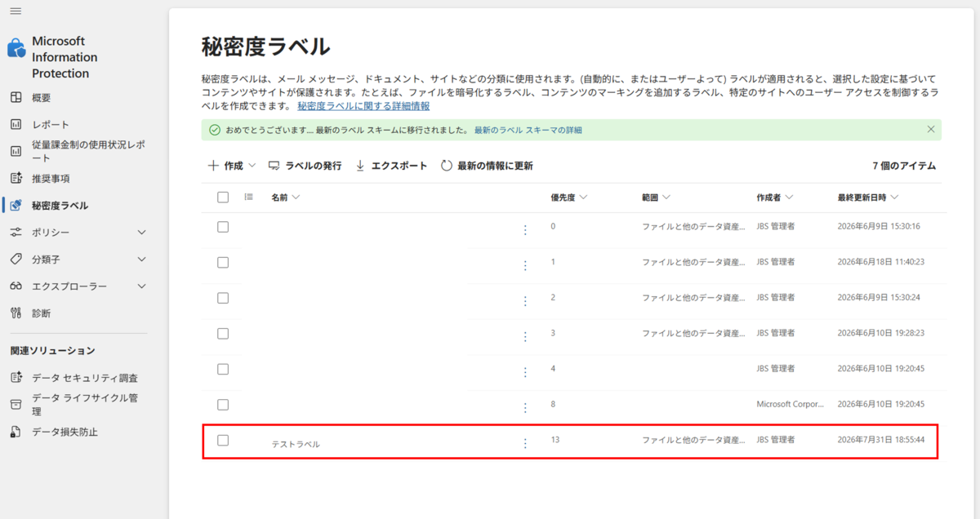The width and height of the screenshot is (980, 519).
Task: Open more options for priority 0 row
Action: click(525, 230)
